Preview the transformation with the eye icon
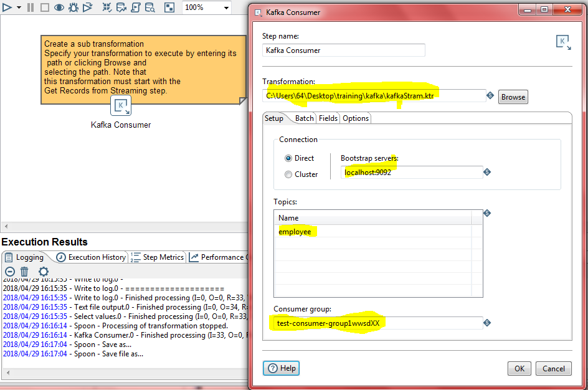 pos(59,7)
